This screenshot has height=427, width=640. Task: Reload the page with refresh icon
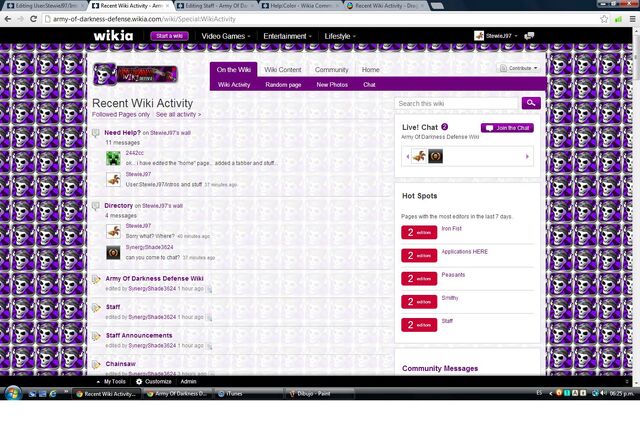(x=33, y=19)
